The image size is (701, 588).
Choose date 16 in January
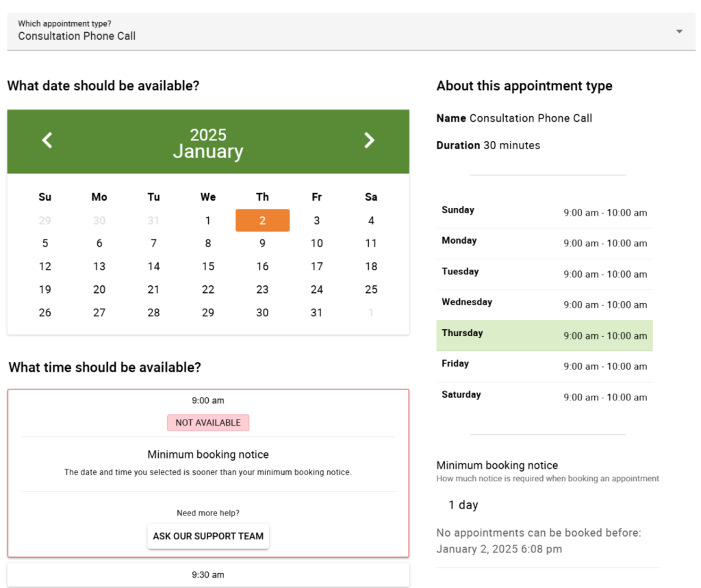click(262, 266)
